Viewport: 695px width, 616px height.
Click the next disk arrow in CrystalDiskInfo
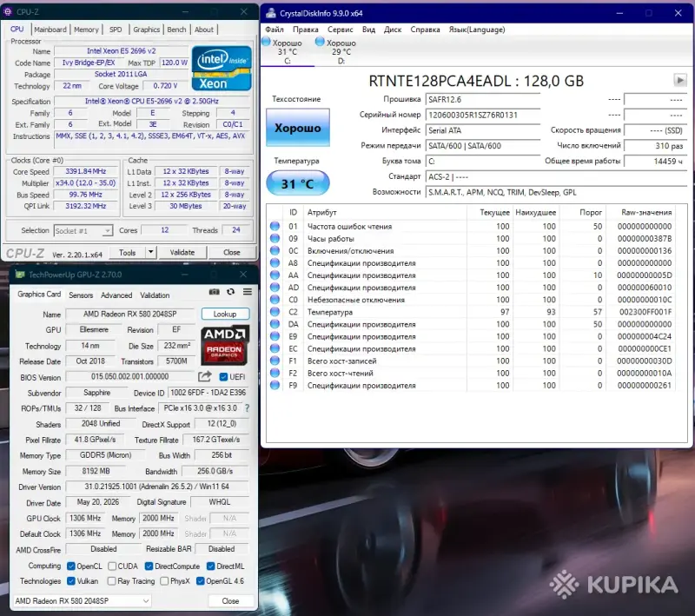pyautogui.click(x=680, y=80)
